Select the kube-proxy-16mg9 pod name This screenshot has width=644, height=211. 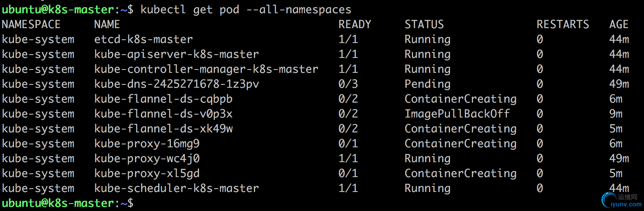(x=147, y=144)
